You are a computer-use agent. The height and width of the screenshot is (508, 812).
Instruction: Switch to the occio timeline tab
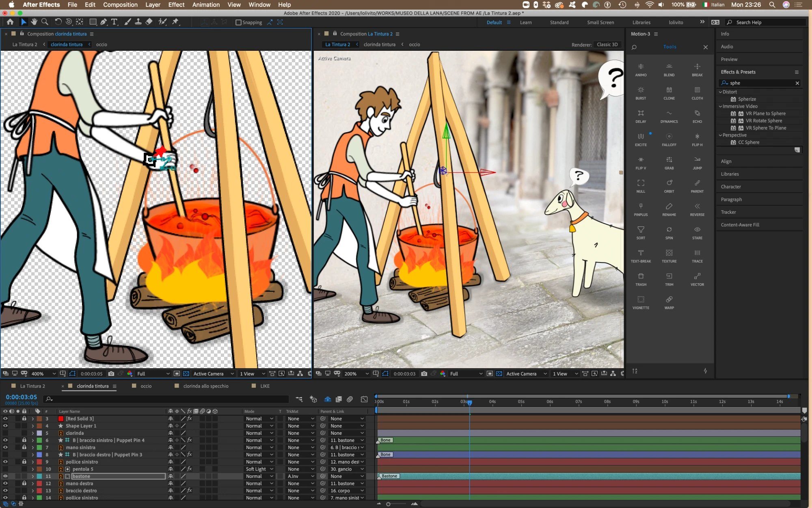point(146,386)
